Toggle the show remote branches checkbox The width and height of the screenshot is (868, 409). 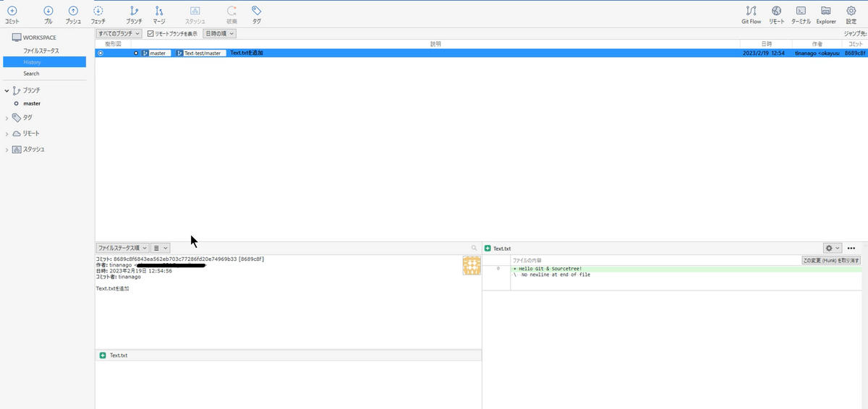point(150,34)
